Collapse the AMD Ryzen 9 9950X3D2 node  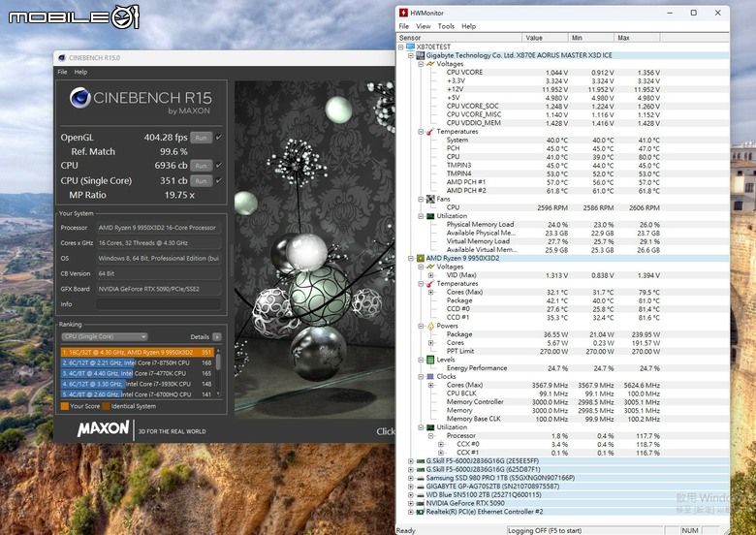point(411,259)
